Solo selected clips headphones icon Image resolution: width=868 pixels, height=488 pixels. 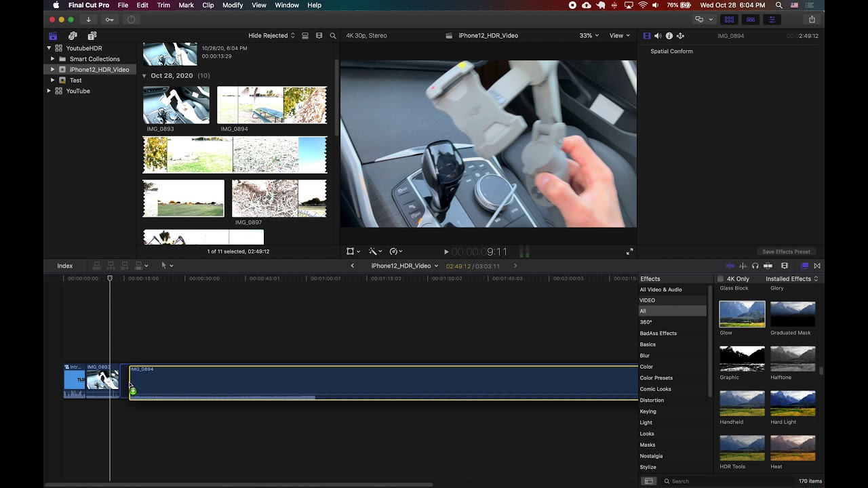click(755, 266)
